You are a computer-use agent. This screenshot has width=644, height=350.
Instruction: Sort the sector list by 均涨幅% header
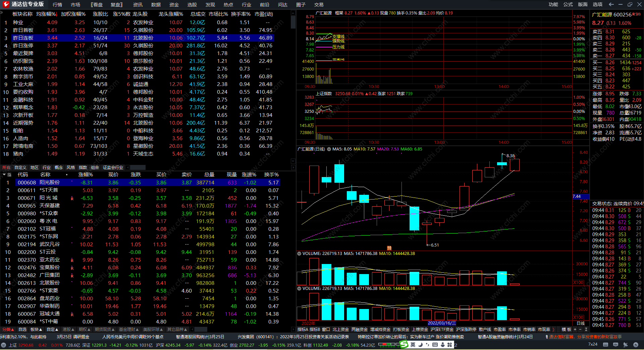click(x=46, y=14)
